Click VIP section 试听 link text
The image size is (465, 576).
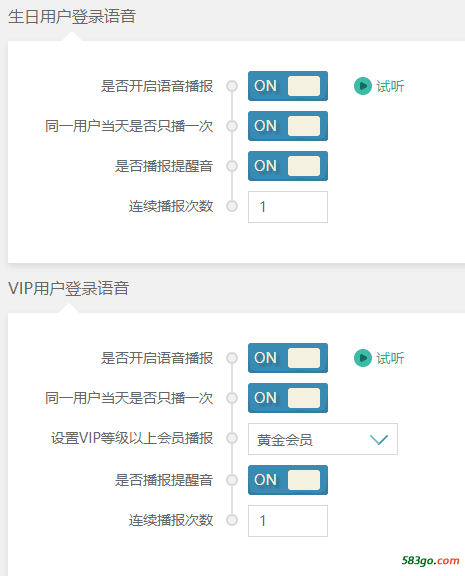click(x=390, y=358)
